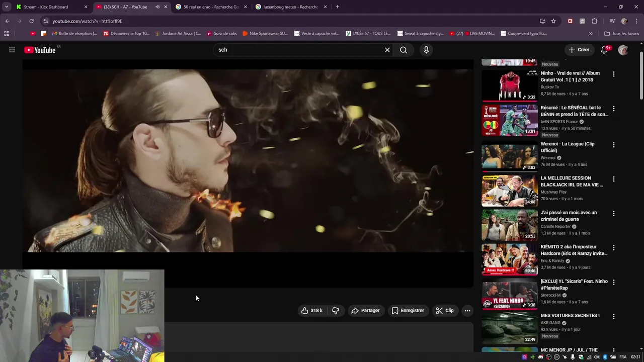The image size is (644, 362).
Task: Open options for Résumé Le SÉNÉGAL video
Action: coord(613,108)
